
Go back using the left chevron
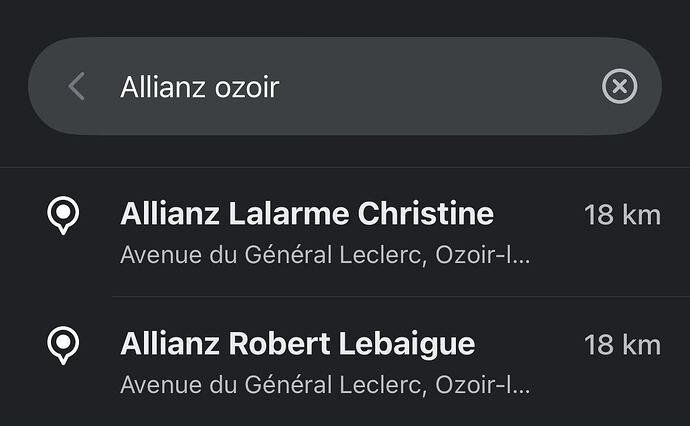pyautogui.click(x=76, y=87)
